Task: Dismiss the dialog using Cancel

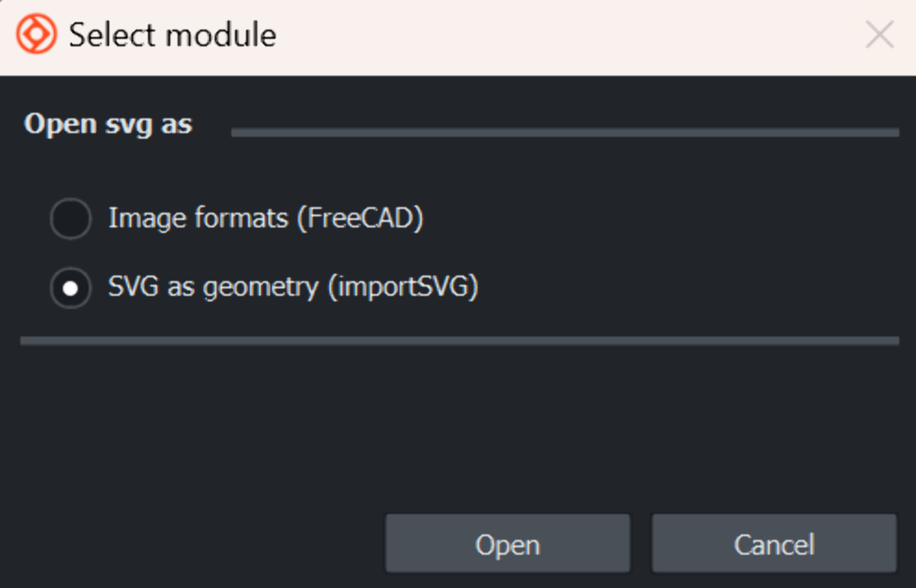Action: click(x=774, y=544)
